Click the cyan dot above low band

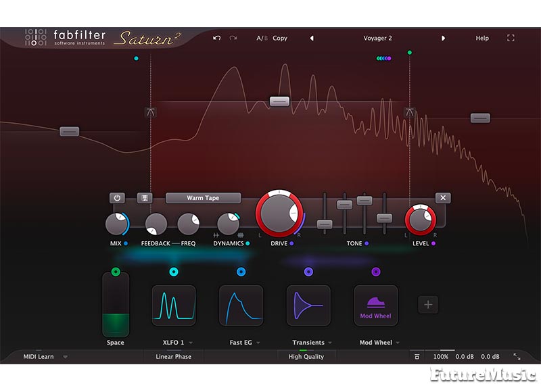point(137,58)
